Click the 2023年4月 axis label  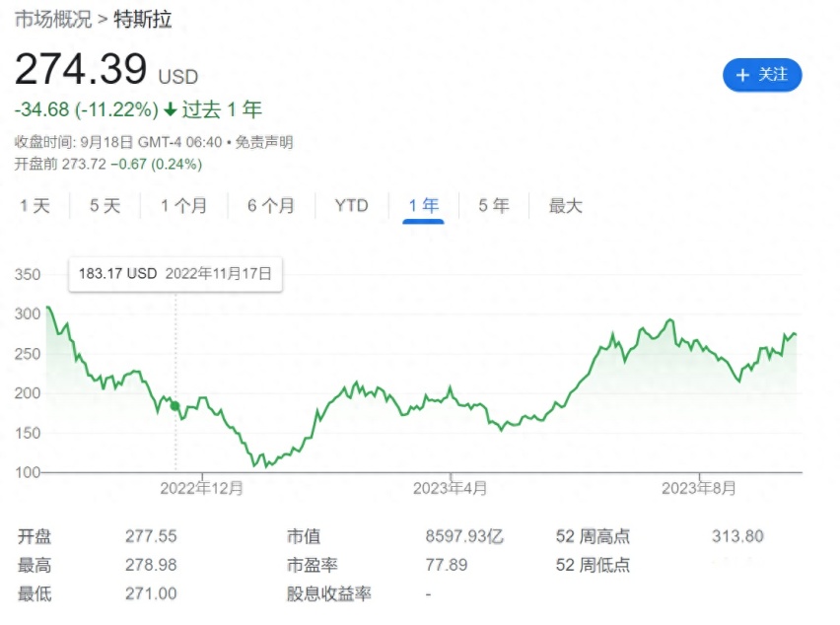coord(450,488)
